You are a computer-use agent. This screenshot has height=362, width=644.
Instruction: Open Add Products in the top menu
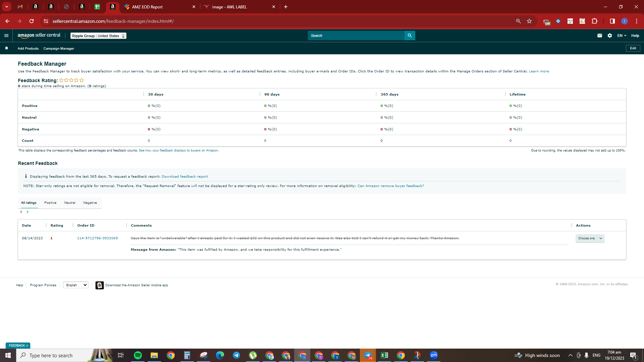click(28, 49)
